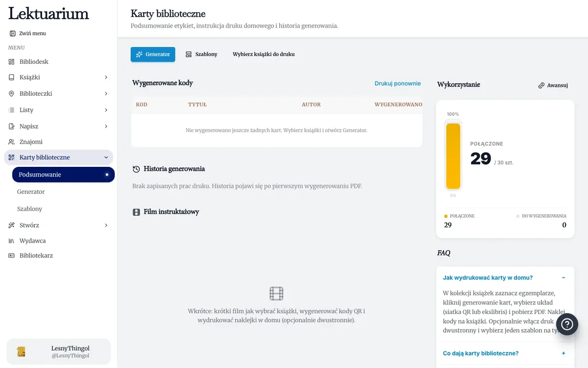Click the Co dają karty biblioteczne question

481,353
